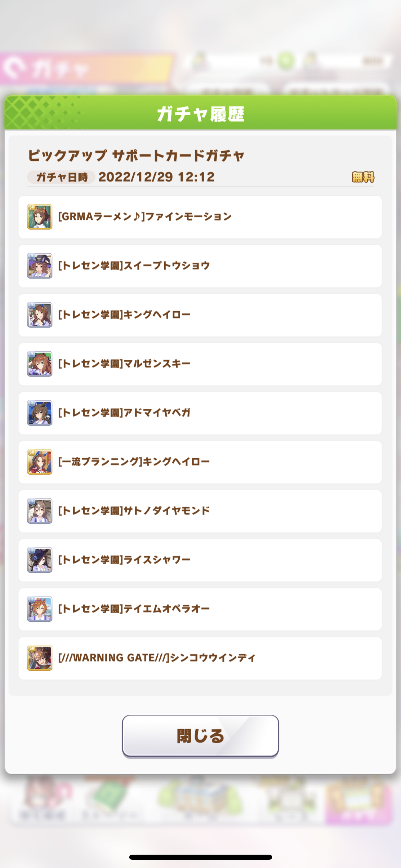Select the [GRMAラーメン♪]ファインモーション row

[x=200, y=217]
